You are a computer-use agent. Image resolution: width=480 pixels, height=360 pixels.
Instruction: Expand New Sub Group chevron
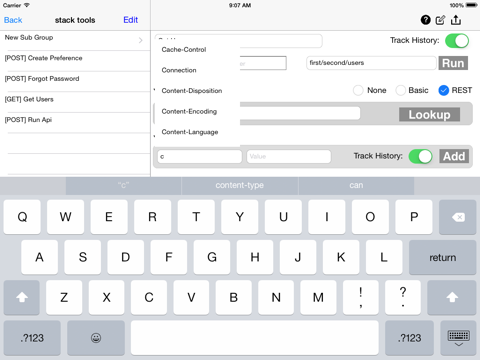click(140, 40)
